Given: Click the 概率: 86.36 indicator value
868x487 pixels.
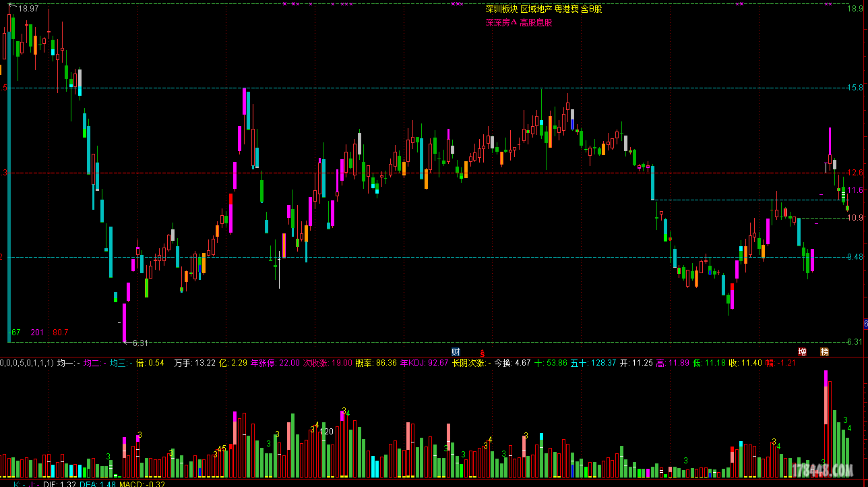Looking at the screenshot, I should (x=376, y=363).
